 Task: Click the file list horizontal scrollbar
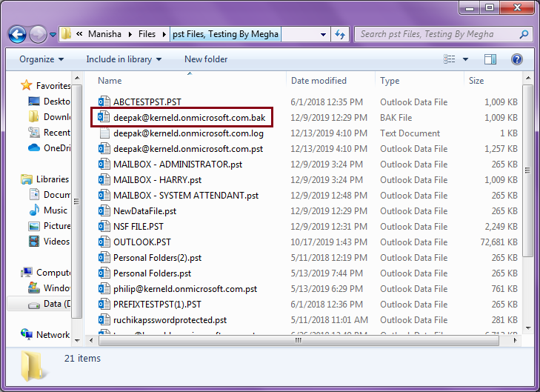pos(299,340)
